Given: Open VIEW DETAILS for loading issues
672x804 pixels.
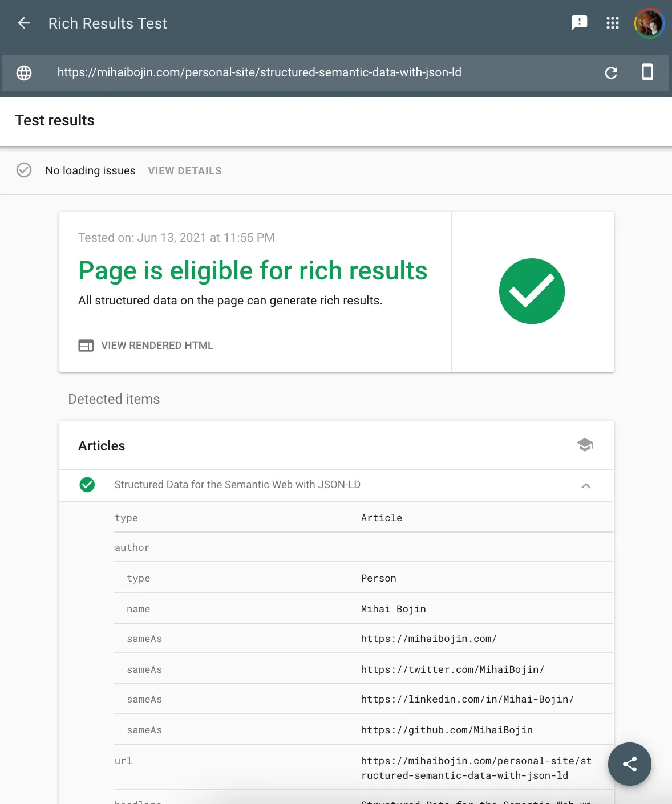Looking at the screenshot, I should coord(185,171).
